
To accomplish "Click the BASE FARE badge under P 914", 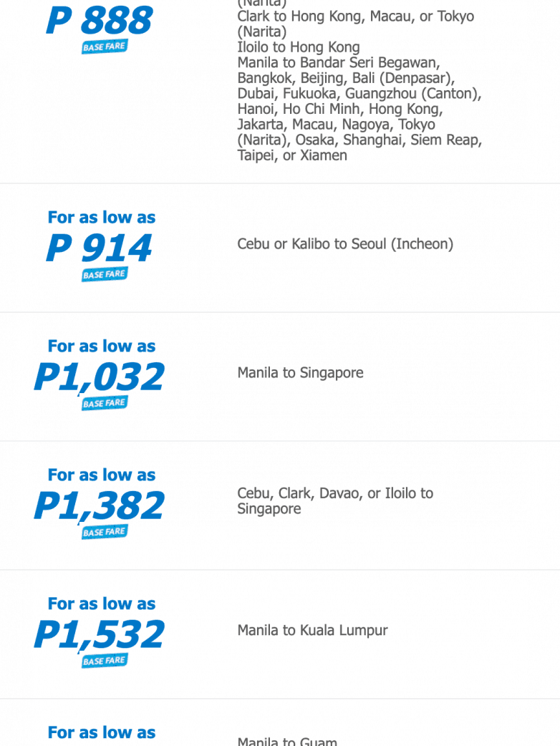I will coord(105,275).
